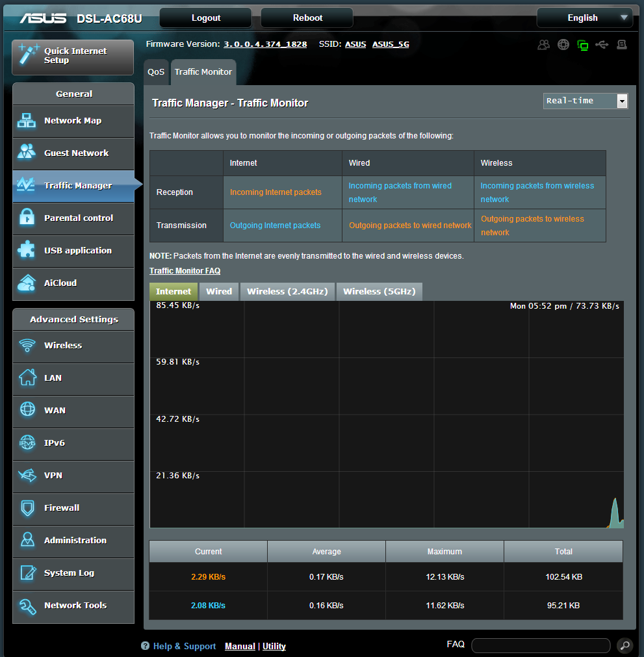This screenshot has width=644, height=657.
Task: Click the printer status icon in header
Action: coord(621,44)
